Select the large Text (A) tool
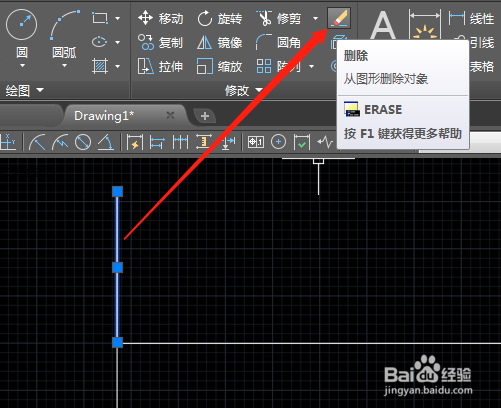Screen dimensions: 501x408 (x=383, y=25)
